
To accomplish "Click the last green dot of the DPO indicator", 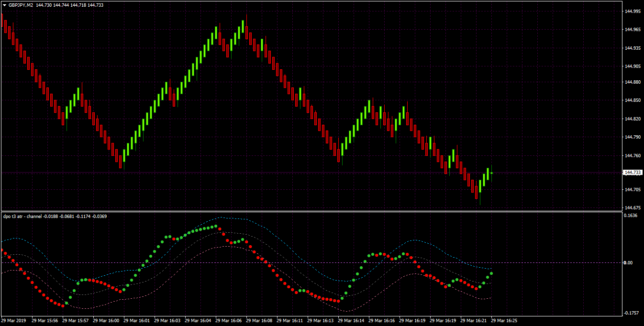I will 491,273.
